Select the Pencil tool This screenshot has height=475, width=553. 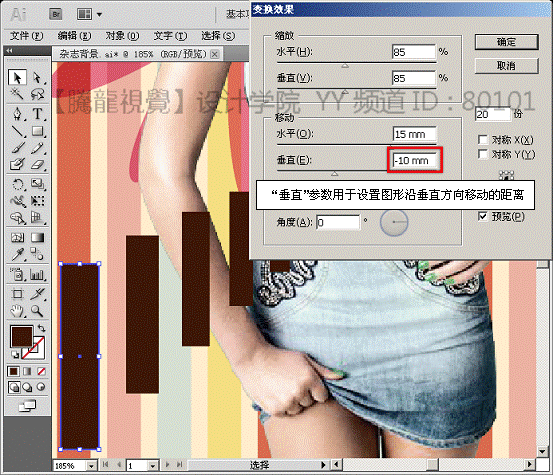pos(37,148)
